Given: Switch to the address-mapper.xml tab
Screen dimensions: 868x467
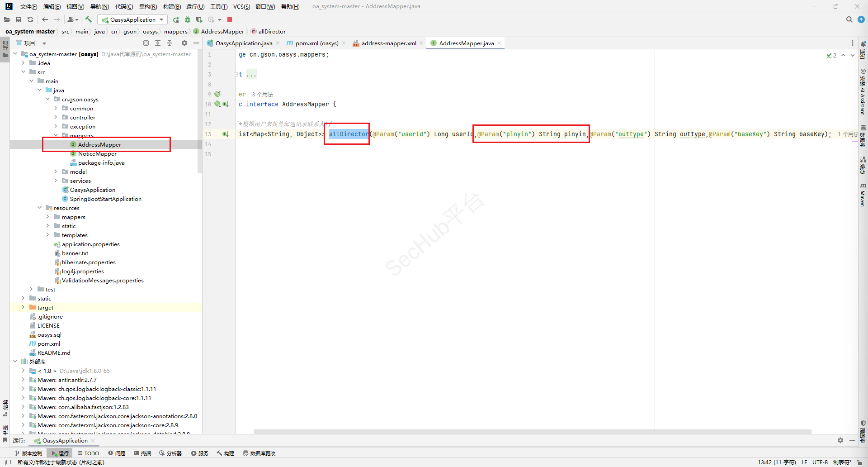Looking at the screenshot, I should coord(388,43).
